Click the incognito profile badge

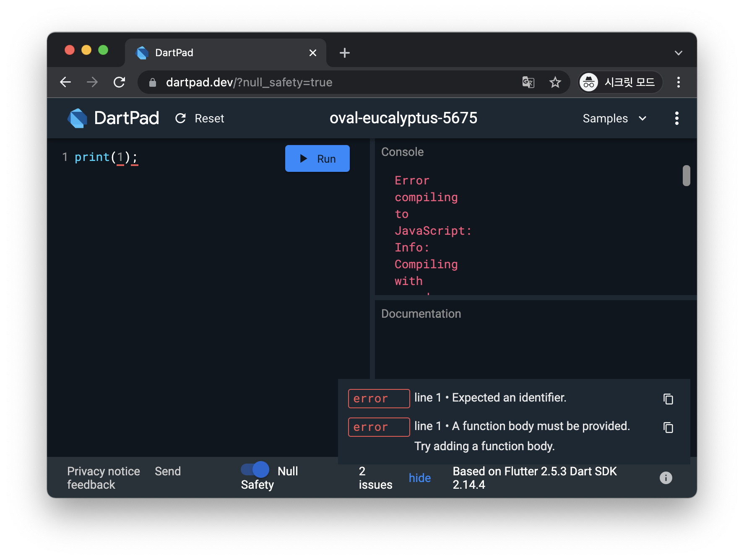(x=620, y=82)
